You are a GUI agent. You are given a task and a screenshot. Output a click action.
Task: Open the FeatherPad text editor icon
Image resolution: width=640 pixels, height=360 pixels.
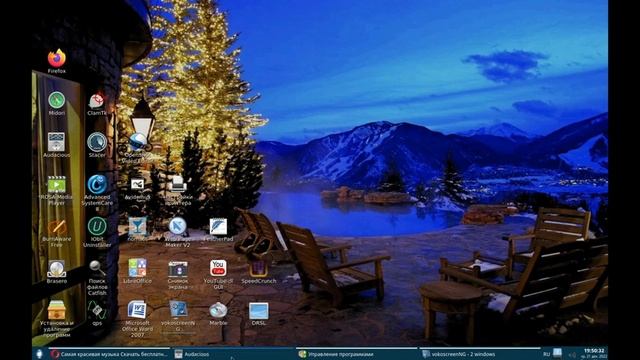click(x=218, y=227)
